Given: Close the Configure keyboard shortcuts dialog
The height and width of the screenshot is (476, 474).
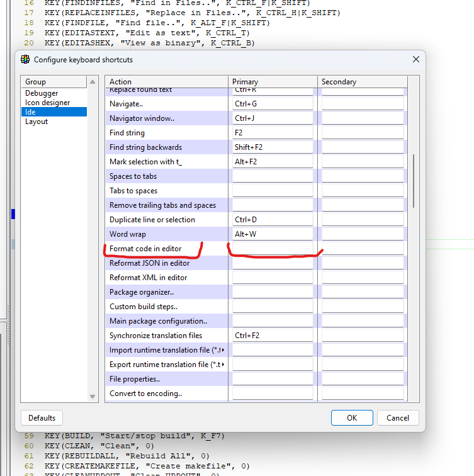Looking at the screenshot, I should pos(415,59).
